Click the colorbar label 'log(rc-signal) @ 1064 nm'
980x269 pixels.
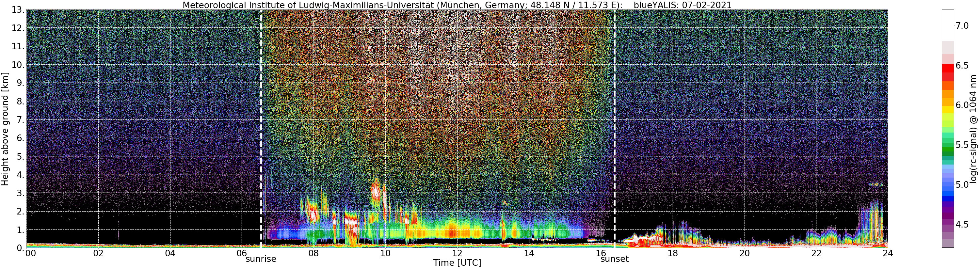(974, 129)
